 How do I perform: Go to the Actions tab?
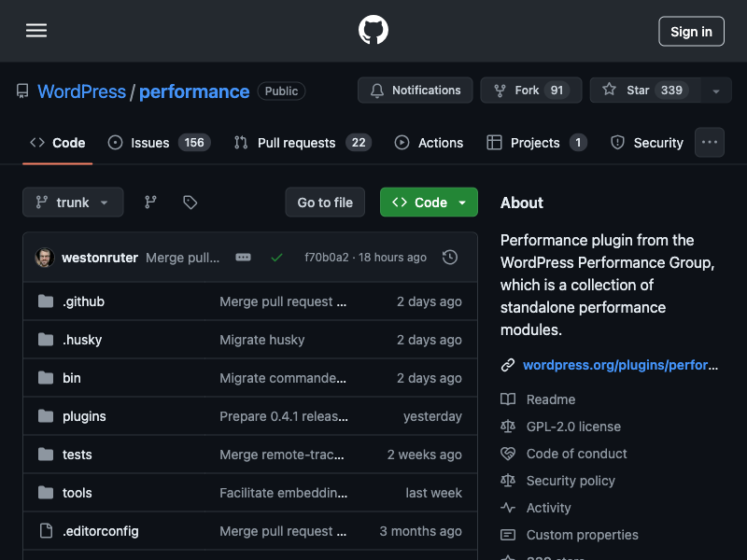[x=429, y=143]
